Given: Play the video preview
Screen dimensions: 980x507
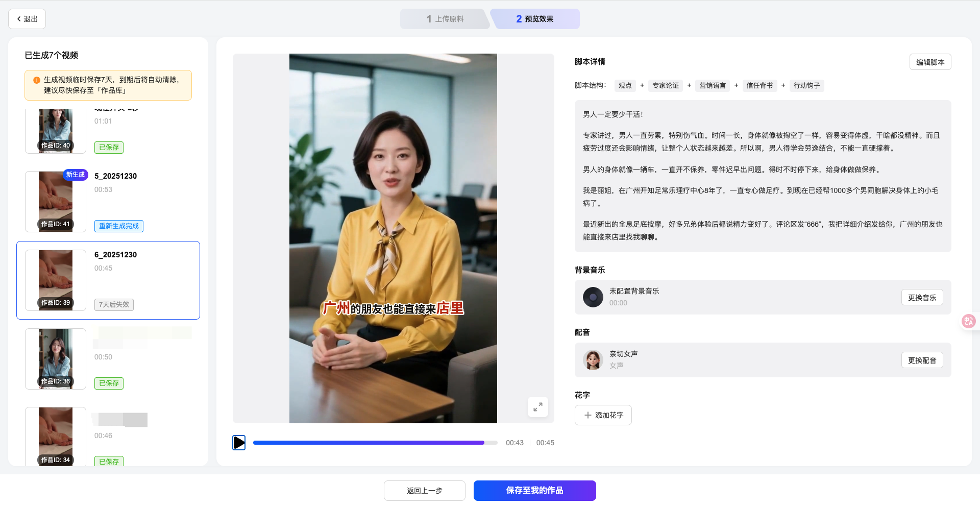Looking at the screenshot, I should [239, 443].
